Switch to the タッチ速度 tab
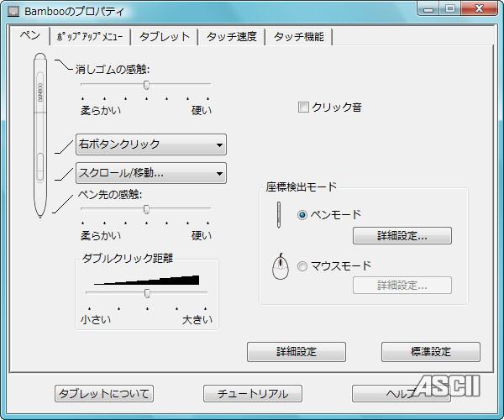 coord(232,37)
